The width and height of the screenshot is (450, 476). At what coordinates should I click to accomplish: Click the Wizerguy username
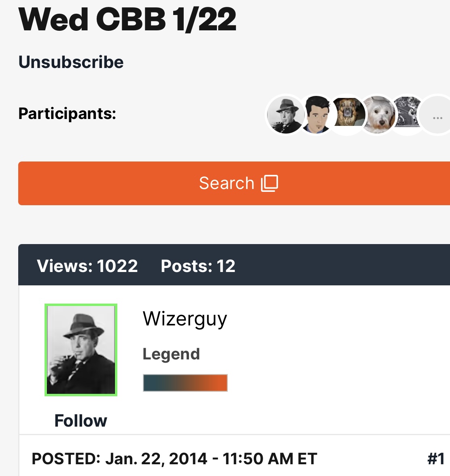pyautogui.click(x=185, y=319)
